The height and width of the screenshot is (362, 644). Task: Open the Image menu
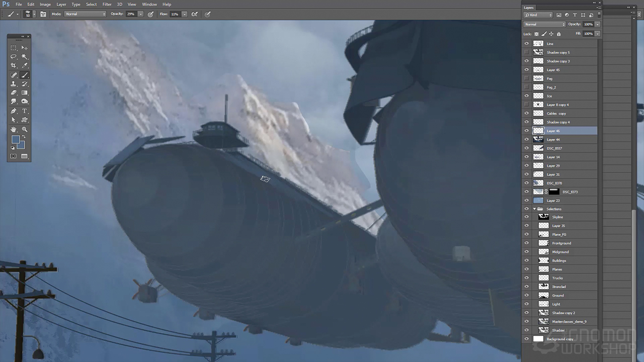coord(45,4)
